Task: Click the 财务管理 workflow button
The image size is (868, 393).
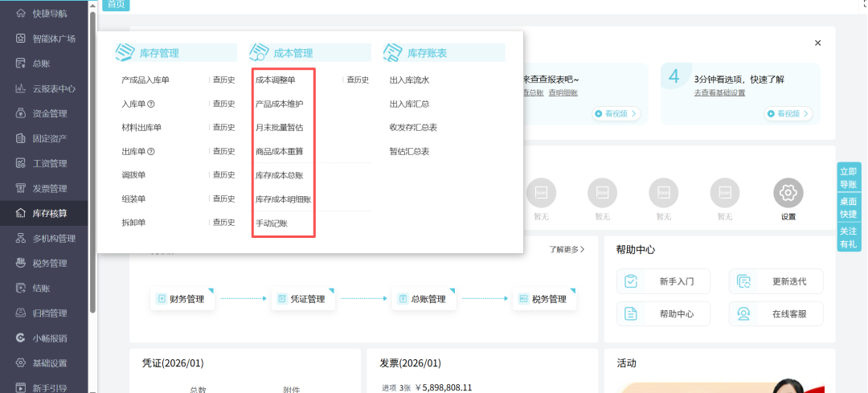Action: [182, 299]
